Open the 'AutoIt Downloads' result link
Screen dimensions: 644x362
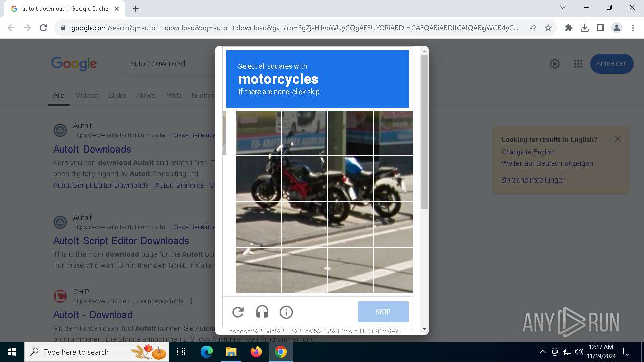click(92, 149)
